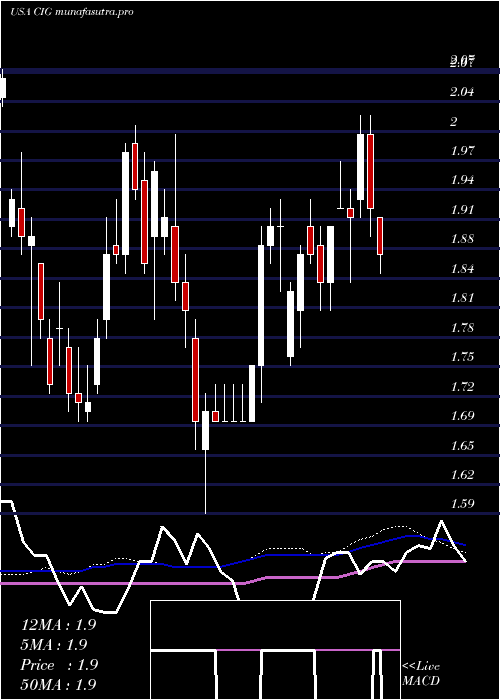Viewport: 500px width, 700px height.
Task: Click the 1.81 price axis label
Action: [462, 298]
